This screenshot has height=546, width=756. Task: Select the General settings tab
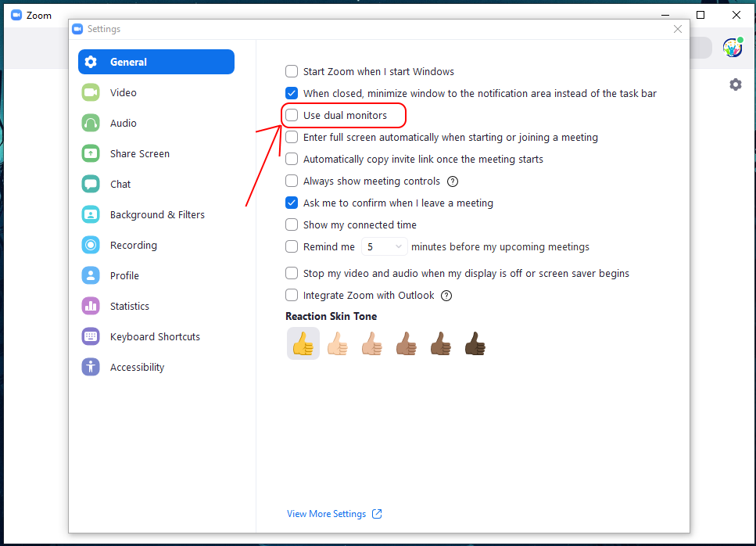point(156,62)
